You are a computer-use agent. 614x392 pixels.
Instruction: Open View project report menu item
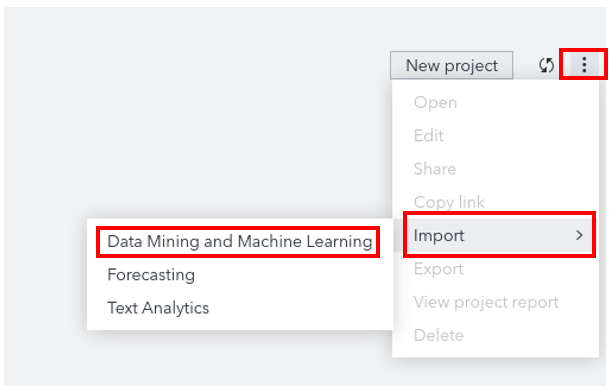point(486,302)
